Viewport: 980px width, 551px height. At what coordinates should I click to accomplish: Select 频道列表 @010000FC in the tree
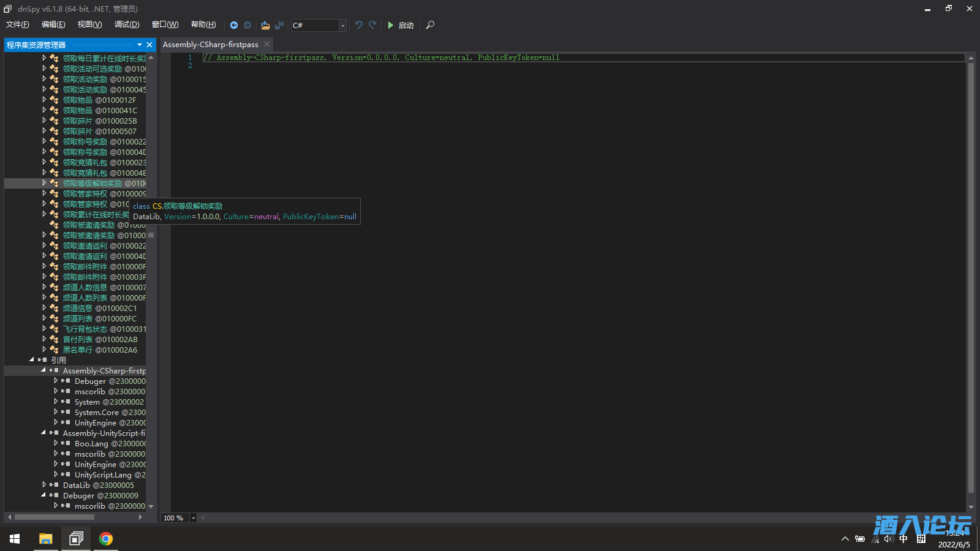[x=99, y=318]
